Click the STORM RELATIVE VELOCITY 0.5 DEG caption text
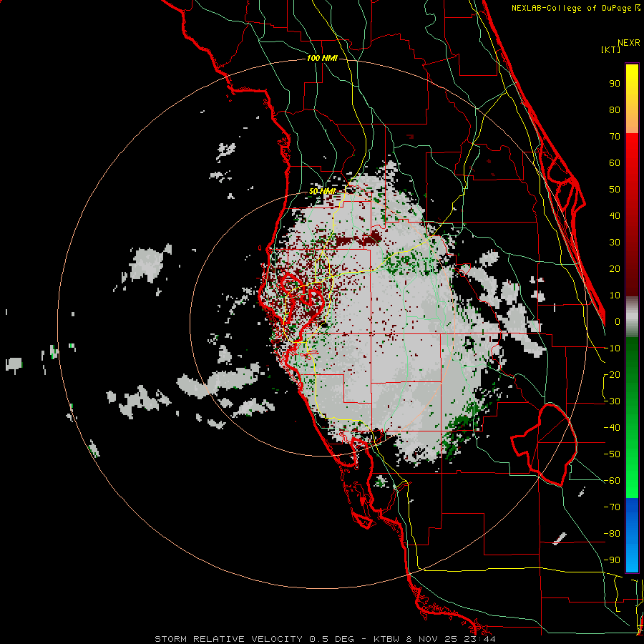Screen dimensions: 644x644 [x=254, y=639]
